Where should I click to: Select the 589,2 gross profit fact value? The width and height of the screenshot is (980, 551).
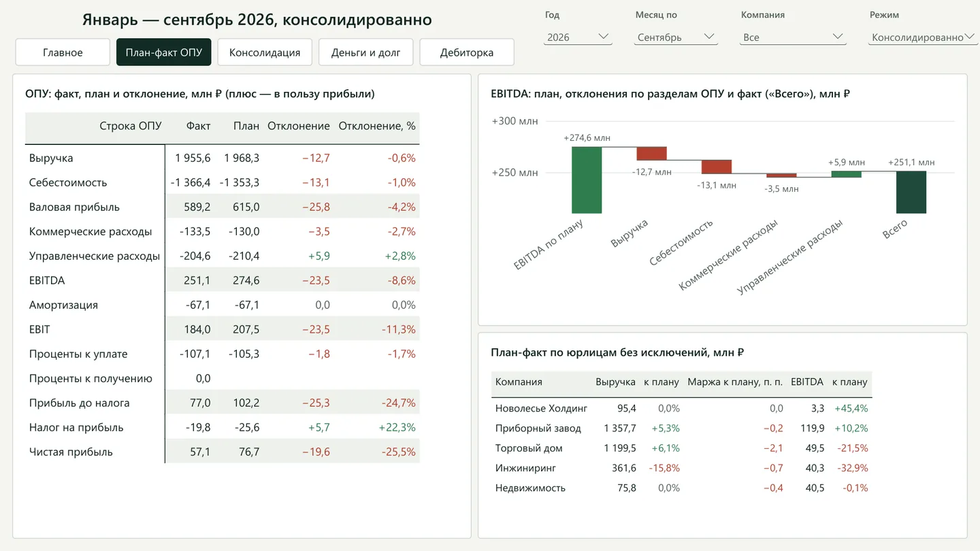pyautogui.click(x=197, y=207)
